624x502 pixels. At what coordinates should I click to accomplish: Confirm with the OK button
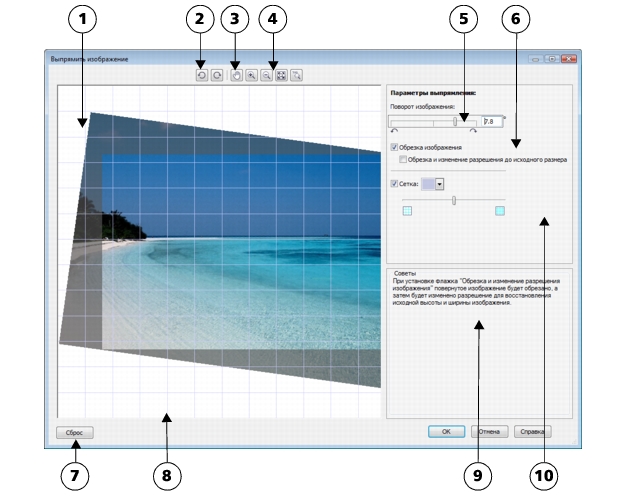coord(446,432)
